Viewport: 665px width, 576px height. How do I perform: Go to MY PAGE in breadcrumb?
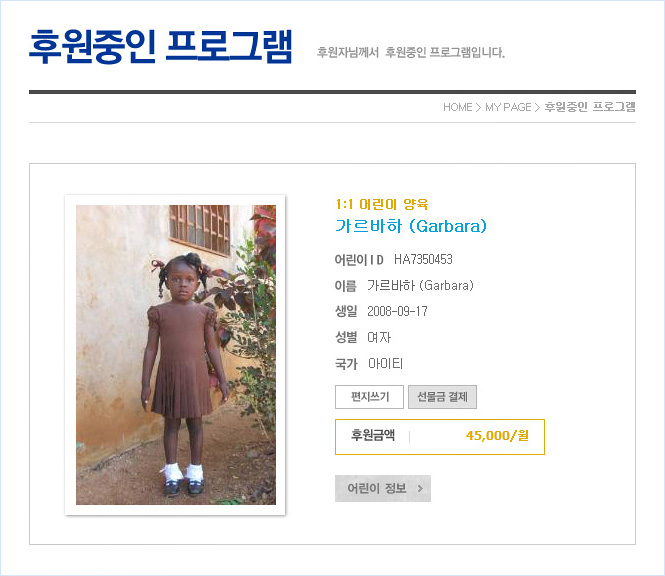508,107
